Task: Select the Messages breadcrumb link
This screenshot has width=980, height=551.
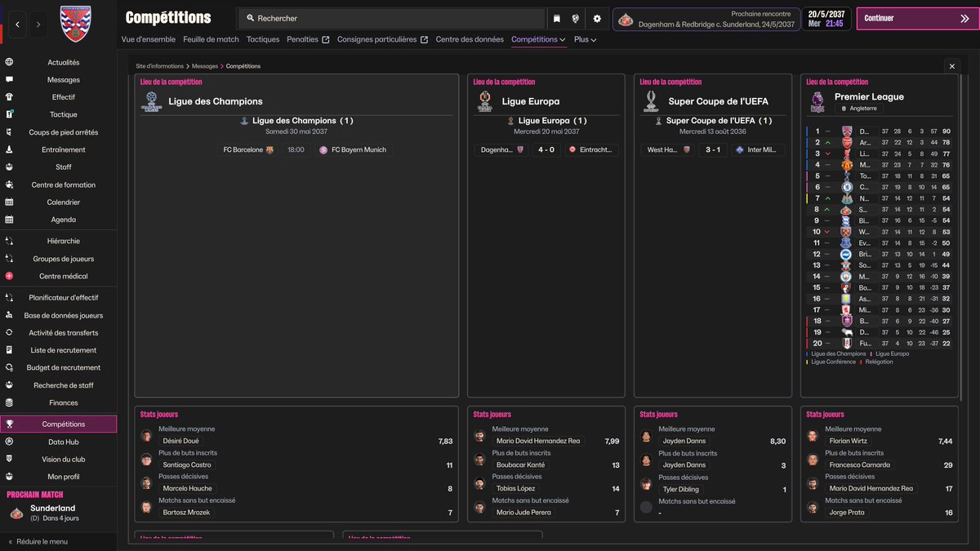Action: [x=204, y=66]
